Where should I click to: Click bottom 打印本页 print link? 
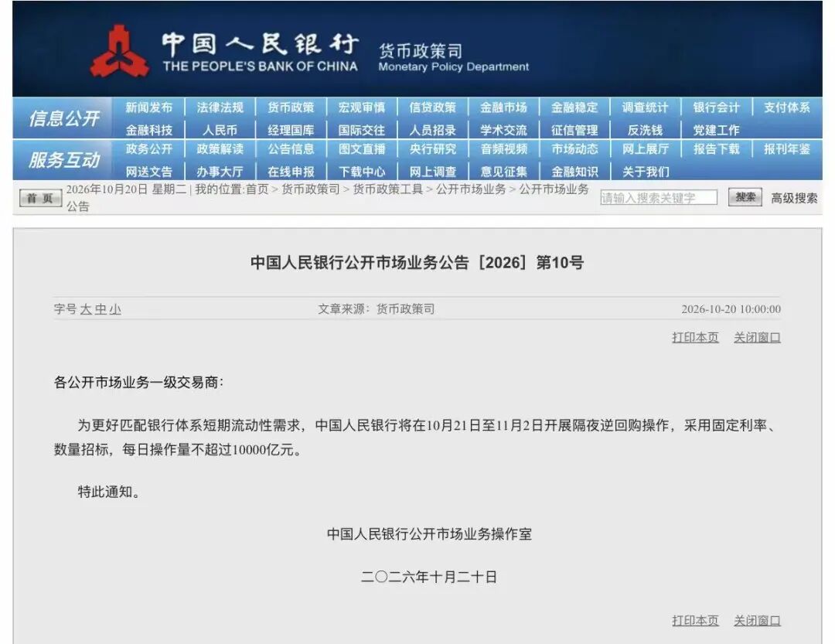695,621
